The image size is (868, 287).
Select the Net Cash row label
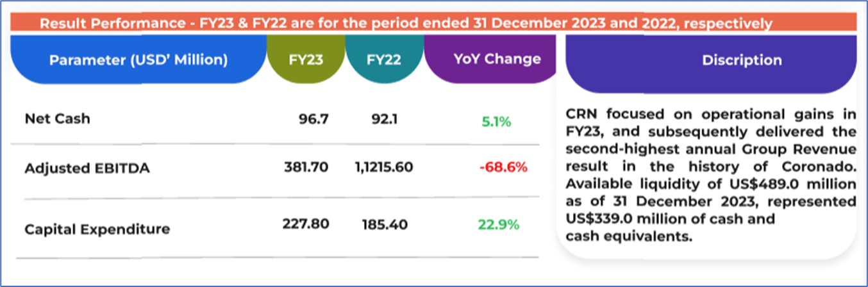click(x=58, y=119)
